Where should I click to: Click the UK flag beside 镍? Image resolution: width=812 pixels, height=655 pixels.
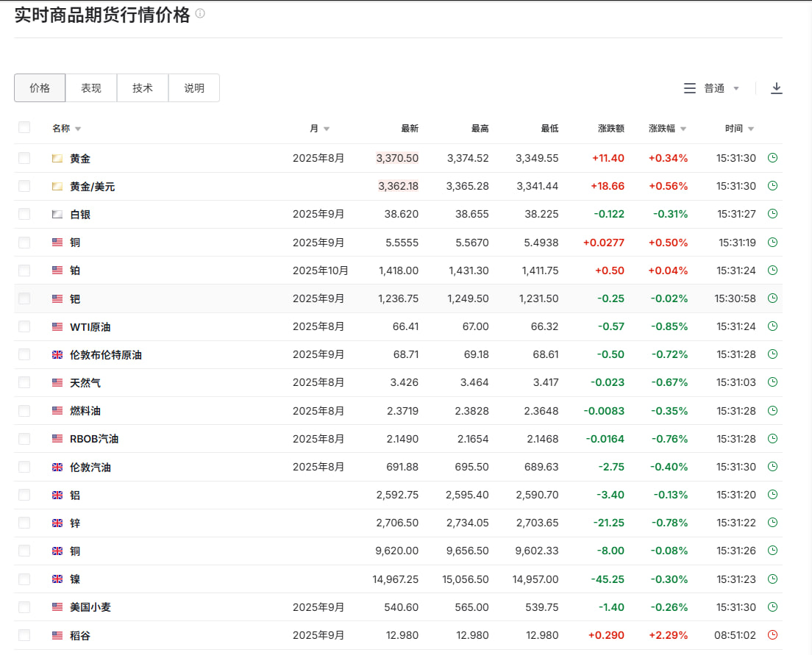coord(57,579)
